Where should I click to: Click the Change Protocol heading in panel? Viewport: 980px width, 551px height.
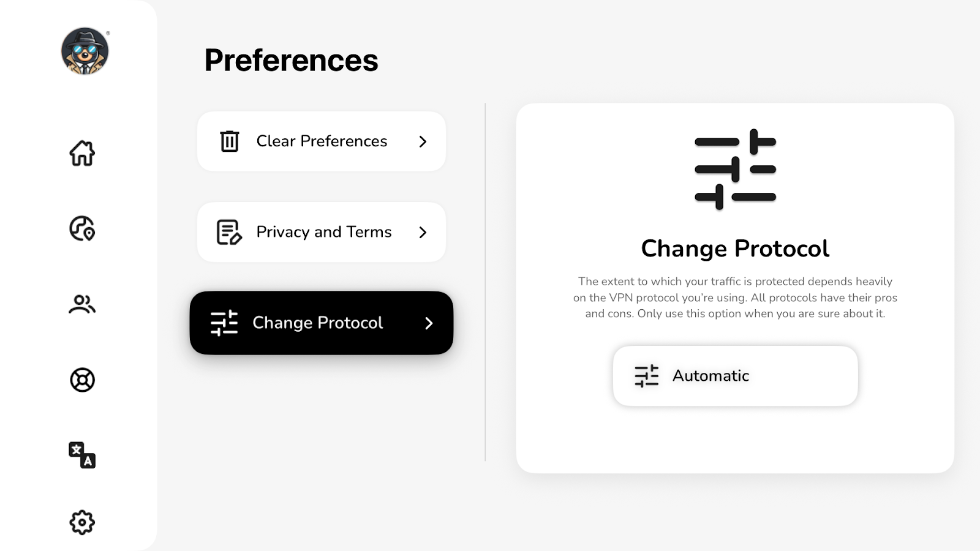click(735, 249)
